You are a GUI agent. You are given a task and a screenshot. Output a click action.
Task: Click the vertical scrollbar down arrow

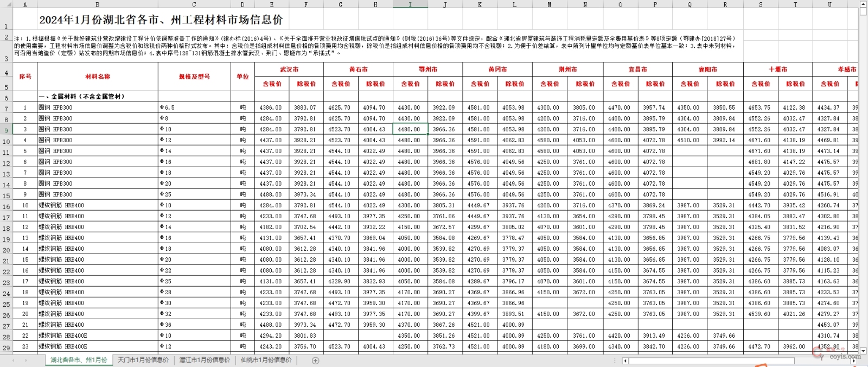863,351
